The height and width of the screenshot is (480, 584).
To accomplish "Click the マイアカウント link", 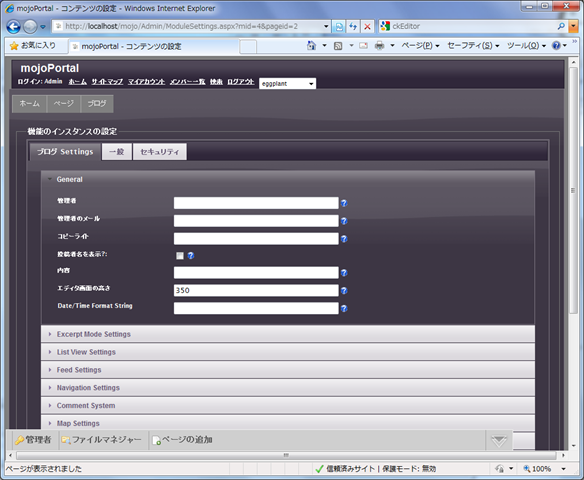I will 146,82.
